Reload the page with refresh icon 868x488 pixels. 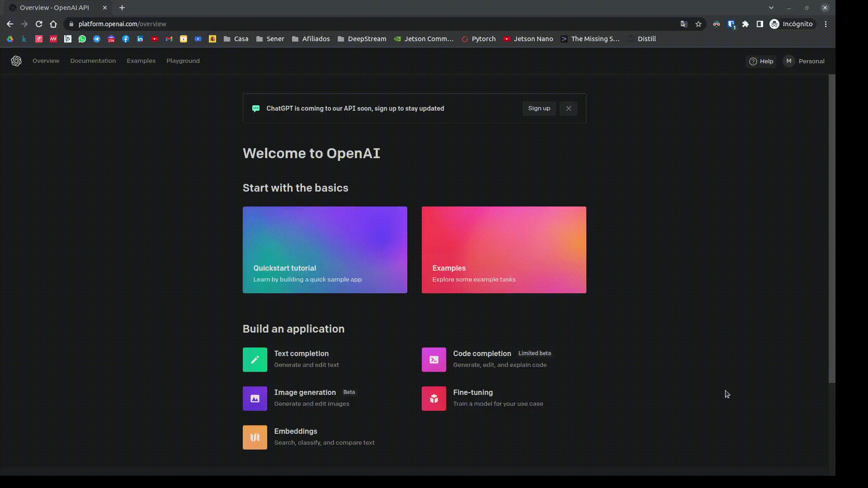39,24
